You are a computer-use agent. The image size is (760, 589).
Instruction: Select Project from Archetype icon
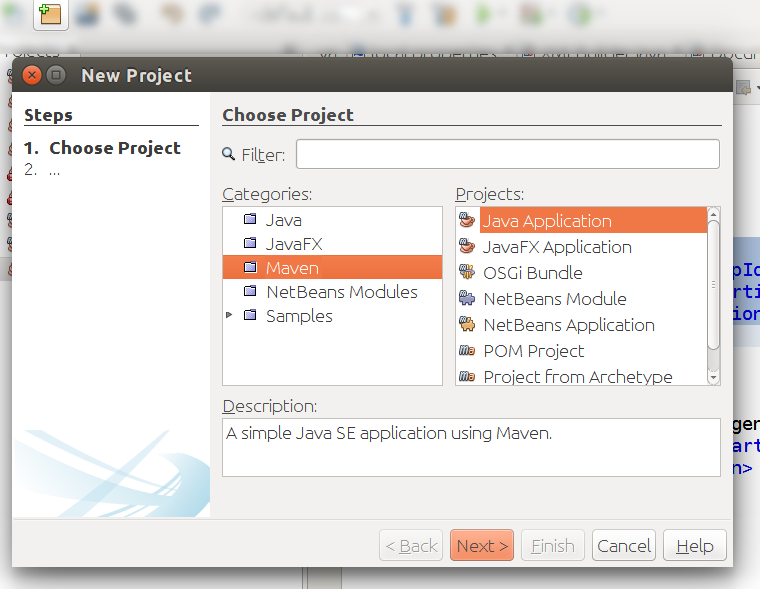[x=466, y=377]
